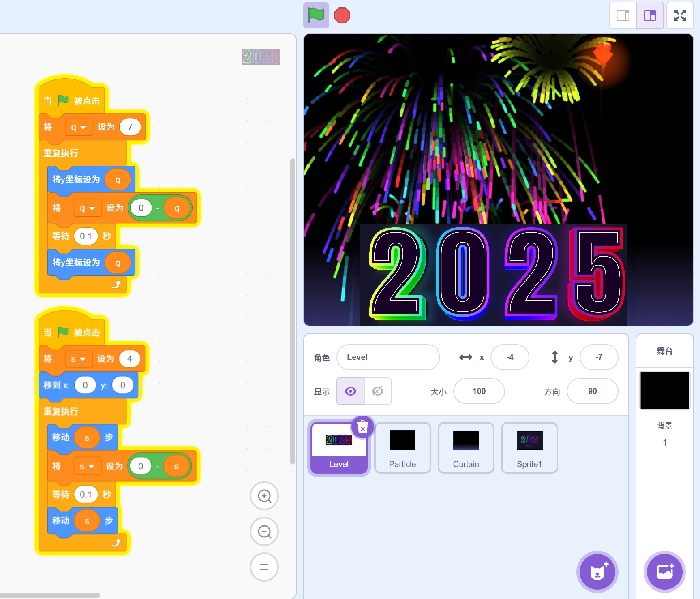This screenshot has width=700, height=599.
Task: Delete the Level sprite with trash icon
Action: (362, 427)
